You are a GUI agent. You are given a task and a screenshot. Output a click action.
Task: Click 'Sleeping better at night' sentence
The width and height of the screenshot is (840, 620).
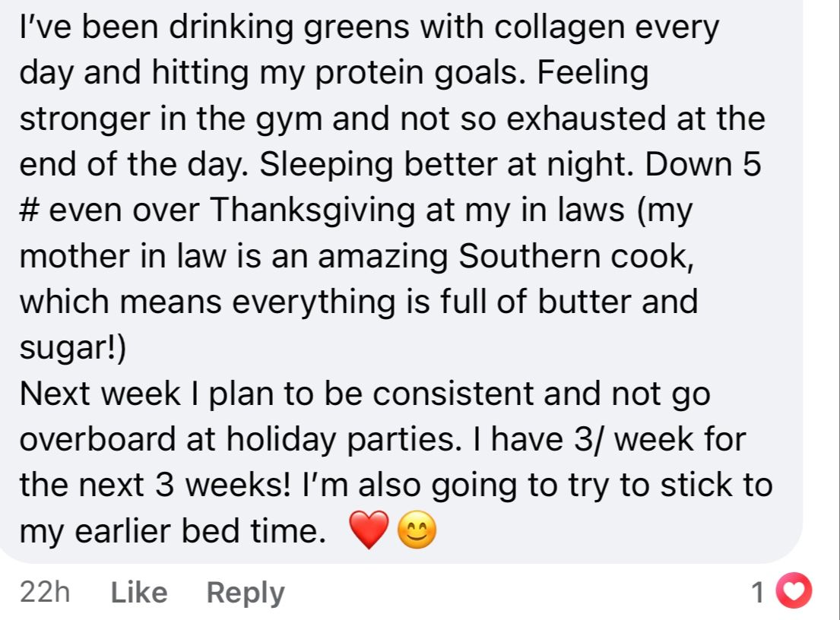447,164
